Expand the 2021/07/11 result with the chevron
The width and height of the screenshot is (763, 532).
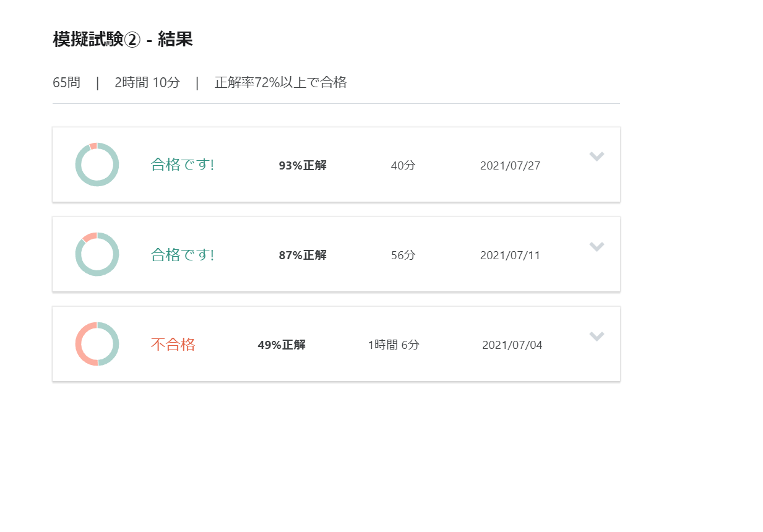tap(597, 247)
